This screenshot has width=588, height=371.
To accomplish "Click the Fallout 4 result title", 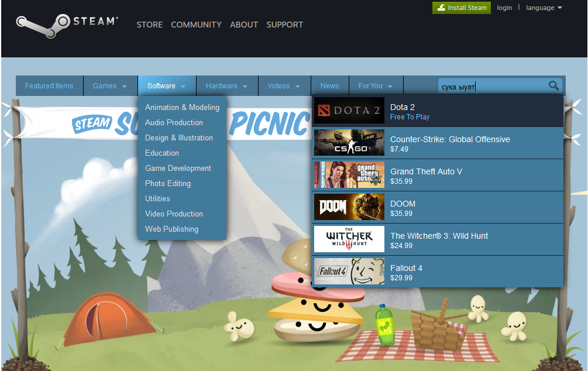I will click(x=406, y=268).
